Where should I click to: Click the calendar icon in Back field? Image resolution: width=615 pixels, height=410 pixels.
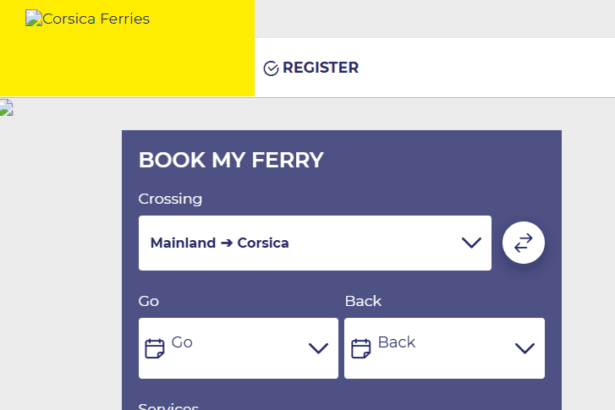point(361,348)
